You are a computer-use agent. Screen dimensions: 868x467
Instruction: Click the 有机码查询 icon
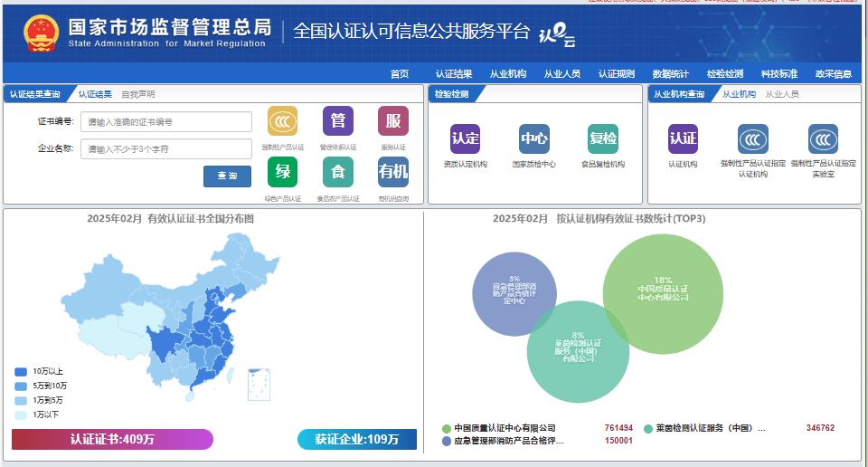tap(393, 172)
